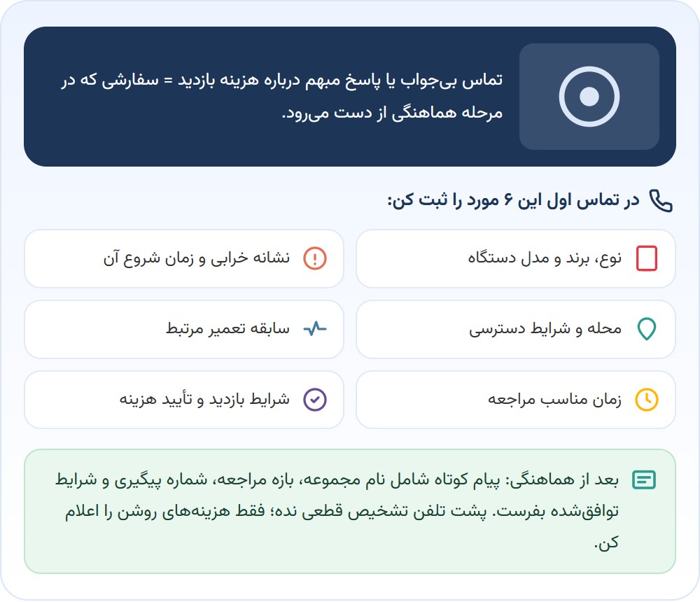Click the red device square icon
The width and height of the screenshot is (700, 602).
tap(646, 258)
